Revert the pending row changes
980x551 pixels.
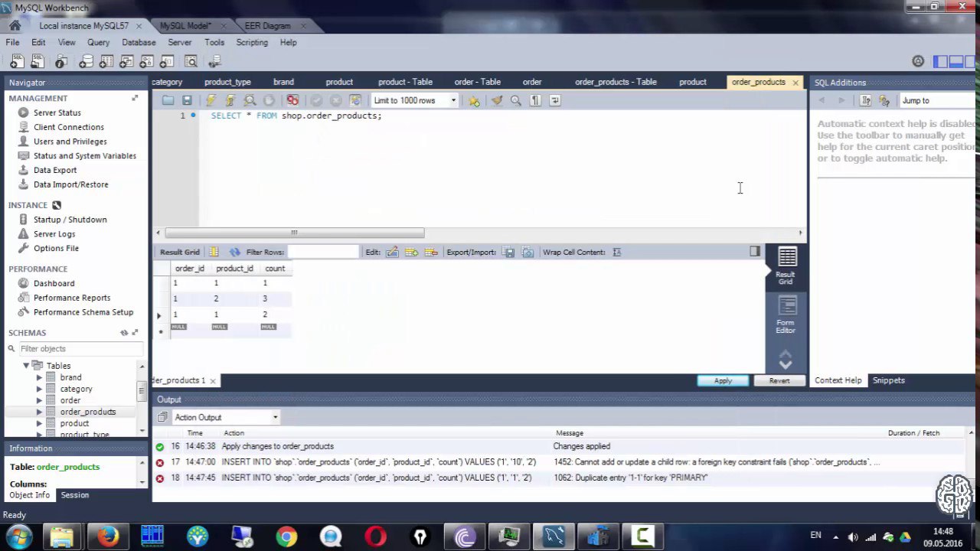pyautogui.click(x=779, y=380)
